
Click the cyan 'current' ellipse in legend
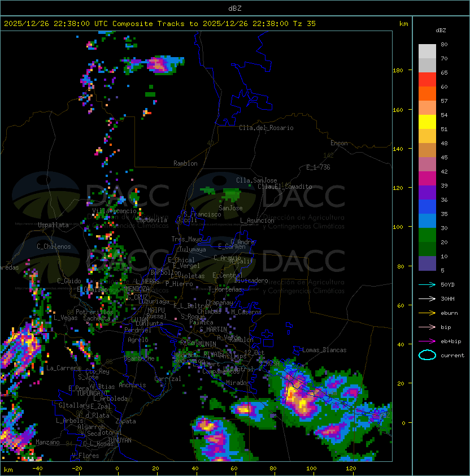(x=427, y=355)
